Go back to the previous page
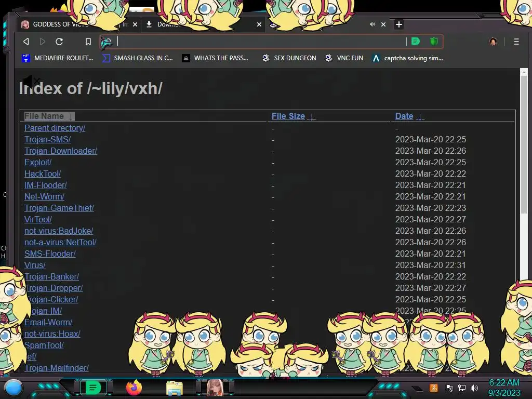The image size is (532, 399). tap(26, 42)
